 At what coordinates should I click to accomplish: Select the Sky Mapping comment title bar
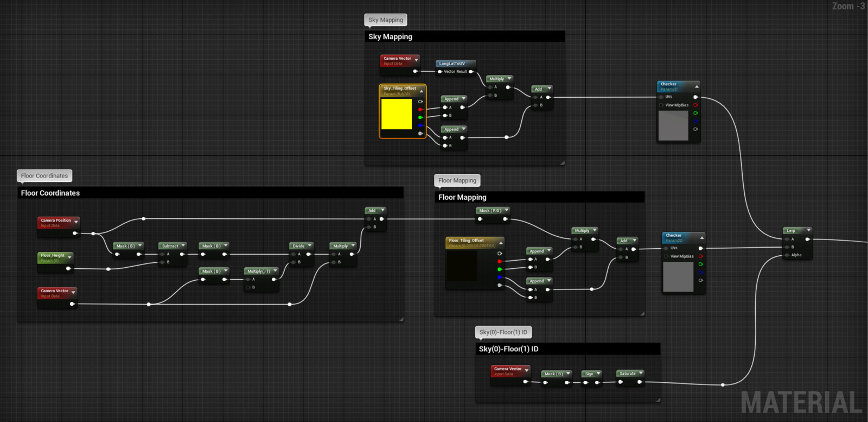[x=465, y=36]
